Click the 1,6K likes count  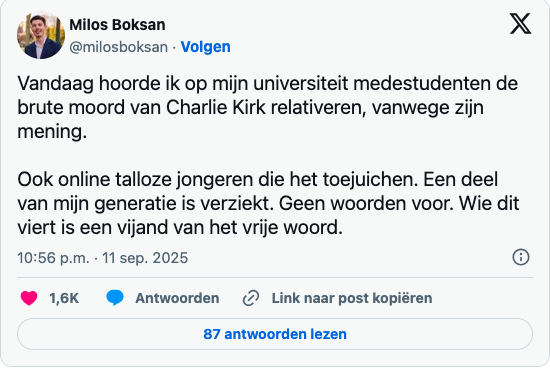point(64,298)
